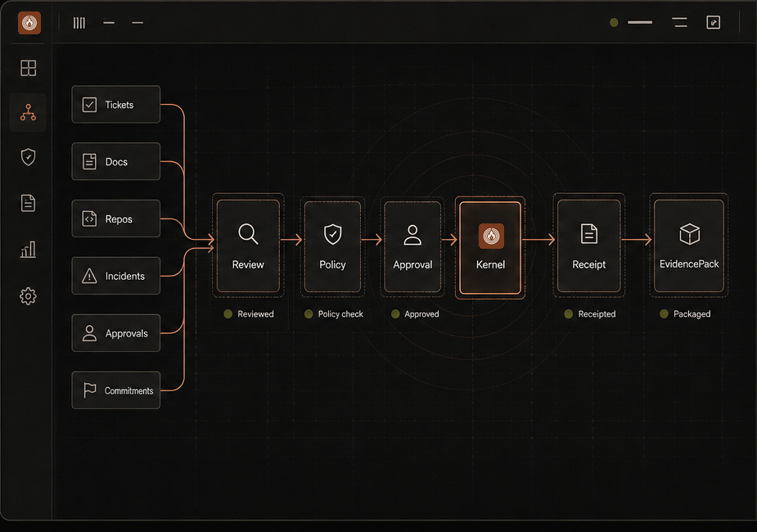Click the Approval stage label
The width and height of the screenshot is (757, 532).
coord(412,264)
